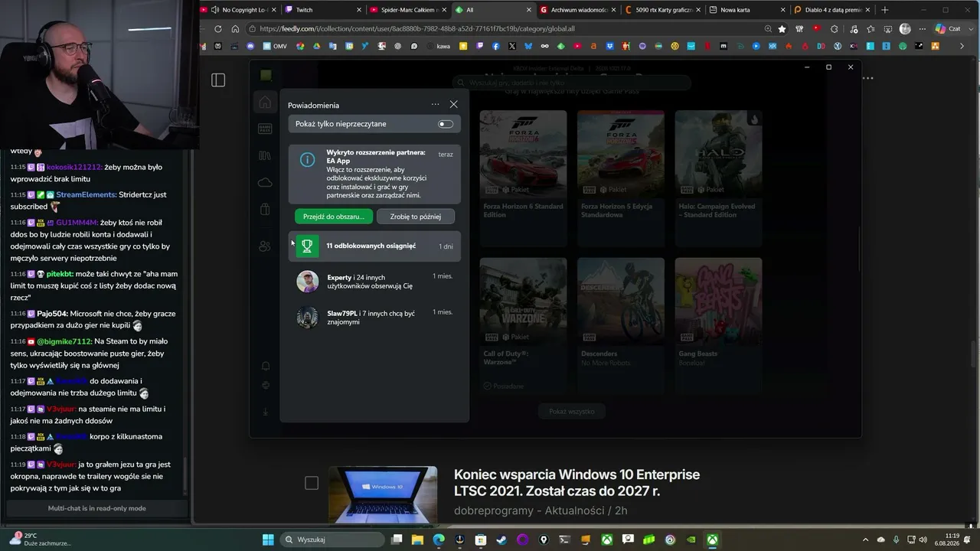The image size is (980, 551).
Task: Click the bookmark star icon in address bar
Action: tap(782, 29)
